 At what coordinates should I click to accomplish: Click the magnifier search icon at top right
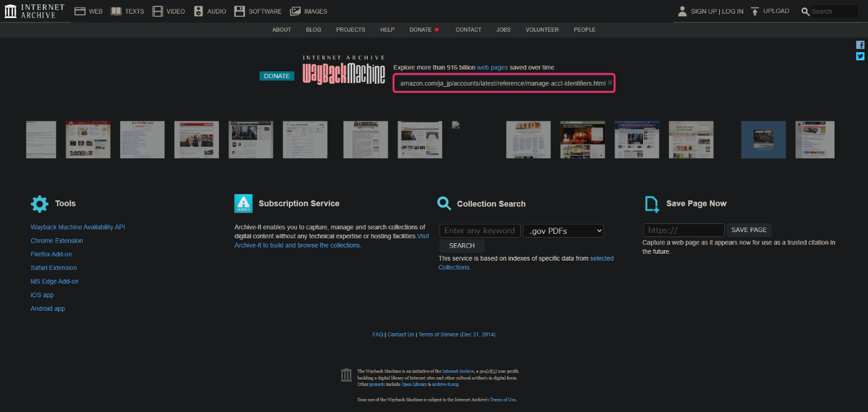(x=805, y=11)
